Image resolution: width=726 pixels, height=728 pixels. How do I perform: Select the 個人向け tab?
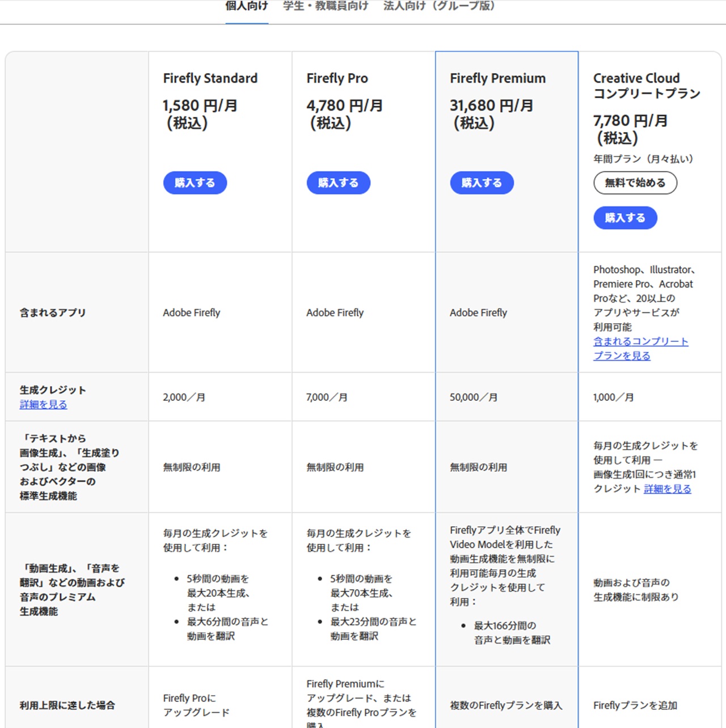tap(247, 6)
